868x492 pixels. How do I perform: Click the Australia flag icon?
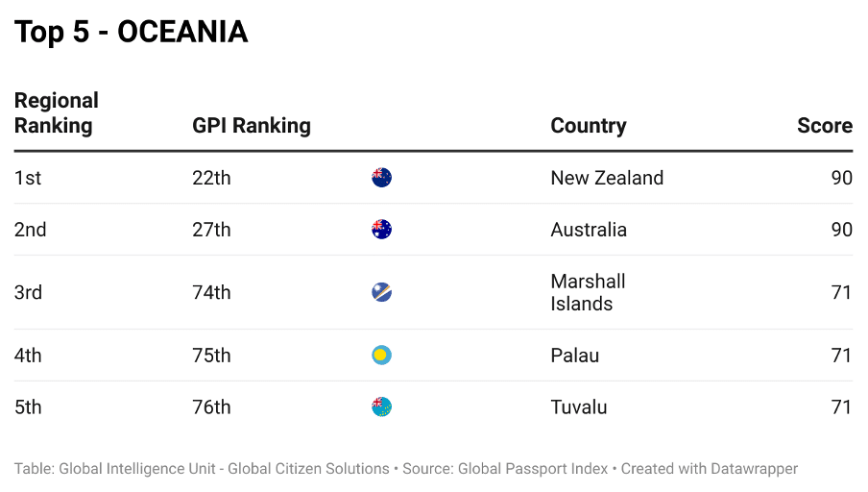click(x=381, y=230)
